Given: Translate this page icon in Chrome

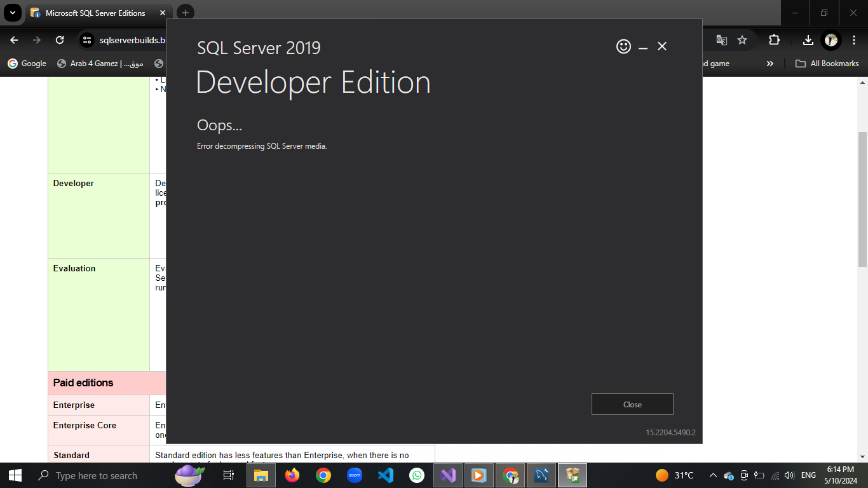Looking at the screenshot, I should click(x=721, y=40).
